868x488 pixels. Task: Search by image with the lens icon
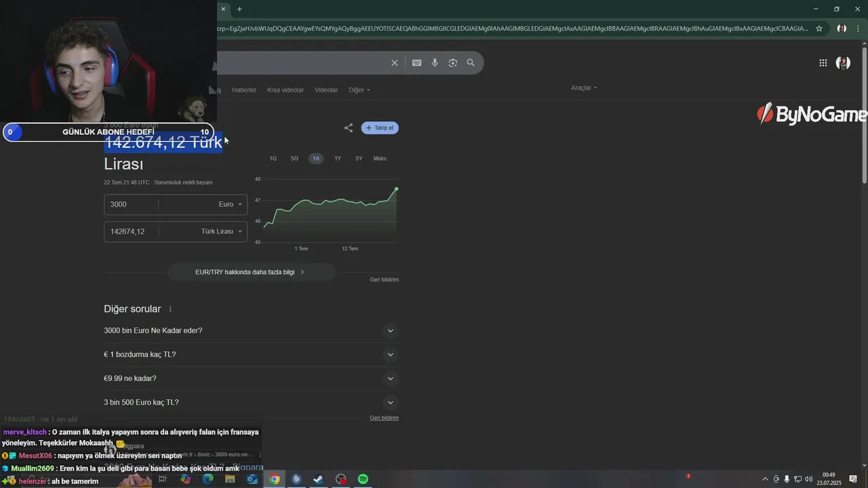coord(452,63)
